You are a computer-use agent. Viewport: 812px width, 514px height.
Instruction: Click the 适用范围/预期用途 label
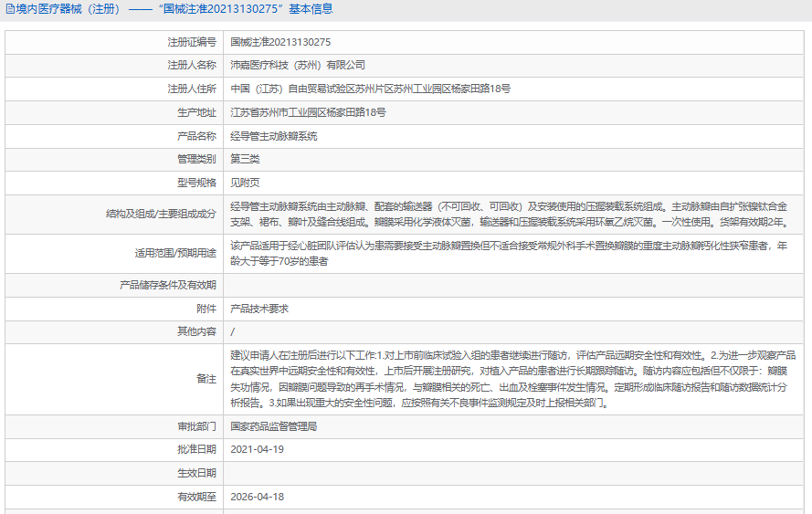[x=175, y=253]
